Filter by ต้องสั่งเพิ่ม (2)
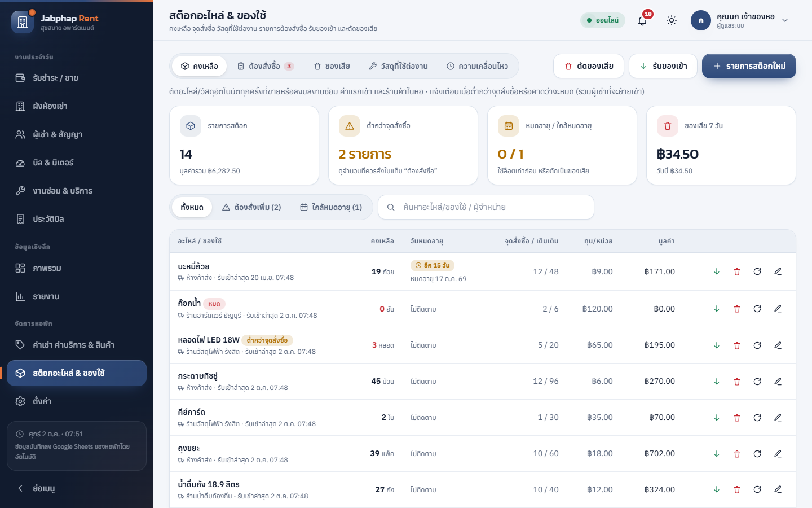 251,207
